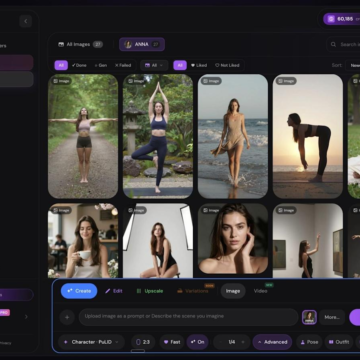Filter images by Done status
Viewport: 360px width, 360px height.
[79, 65]
